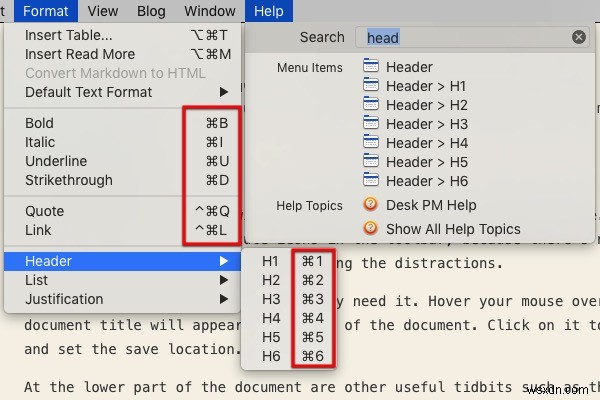600x400 pixels.
Task: Choose H2 in Header submenu
Action: pos(289,280)
